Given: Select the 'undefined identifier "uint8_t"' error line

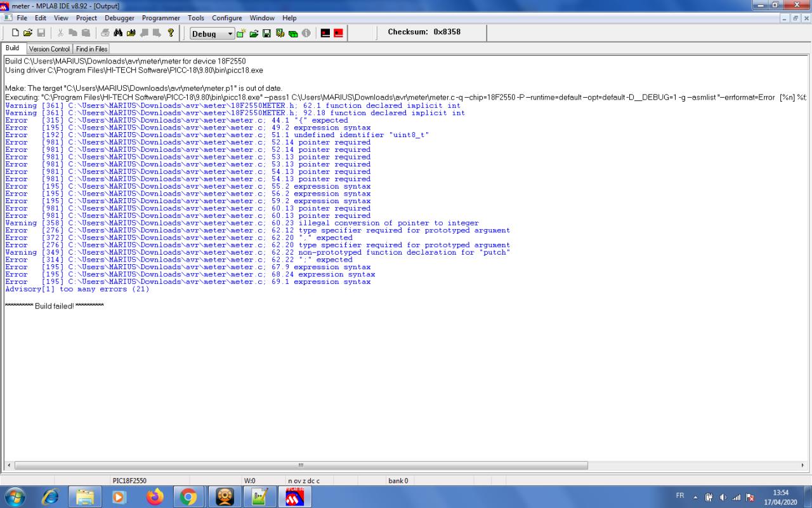Looking at the screenshot, I should 217,135.
